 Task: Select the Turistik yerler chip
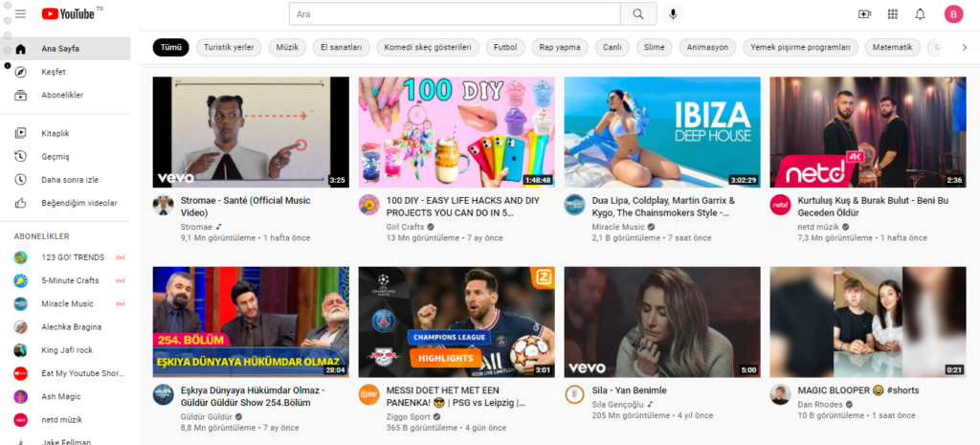pos(229,48)
